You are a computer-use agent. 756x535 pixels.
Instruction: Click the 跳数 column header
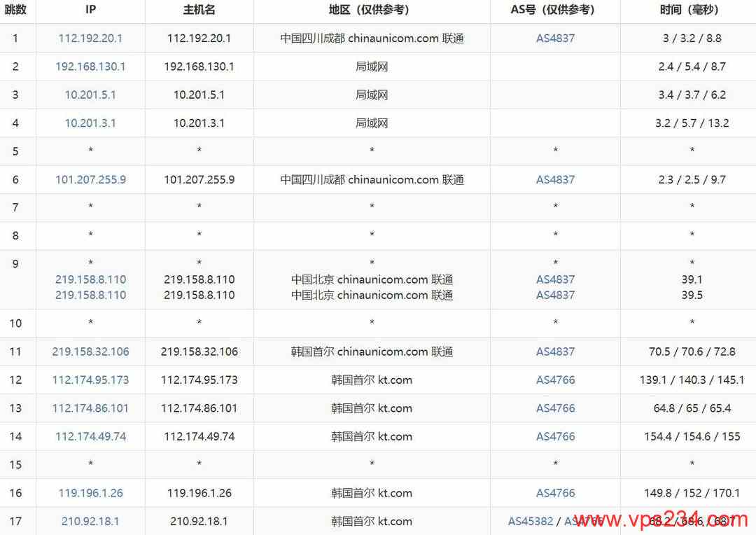15,10
